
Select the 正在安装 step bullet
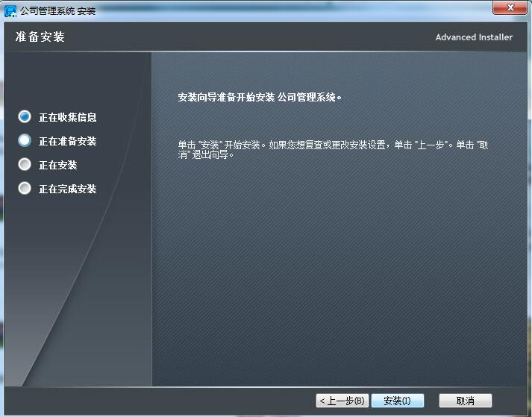pos(25,164)
